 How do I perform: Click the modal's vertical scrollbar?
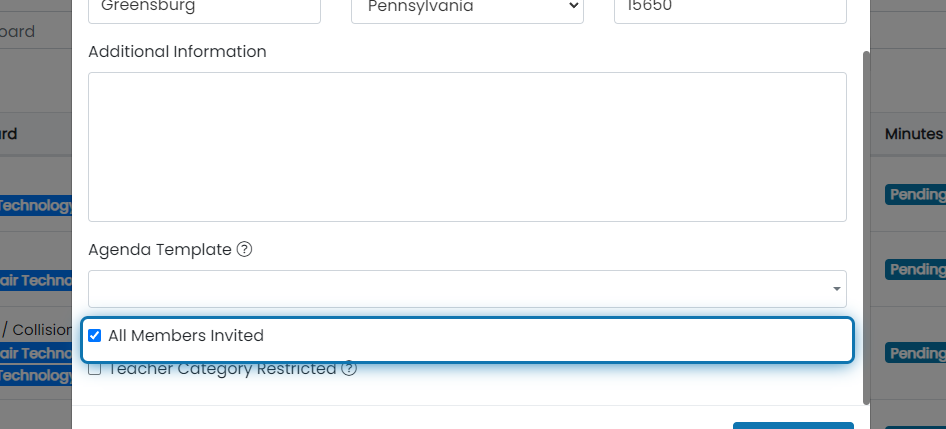[866, 227]
